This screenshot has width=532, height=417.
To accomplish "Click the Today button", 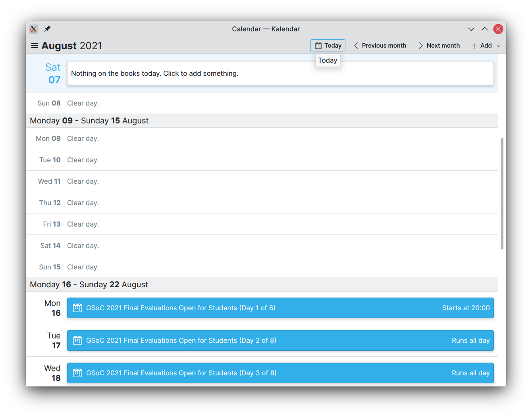I will [x=328, y=46].
